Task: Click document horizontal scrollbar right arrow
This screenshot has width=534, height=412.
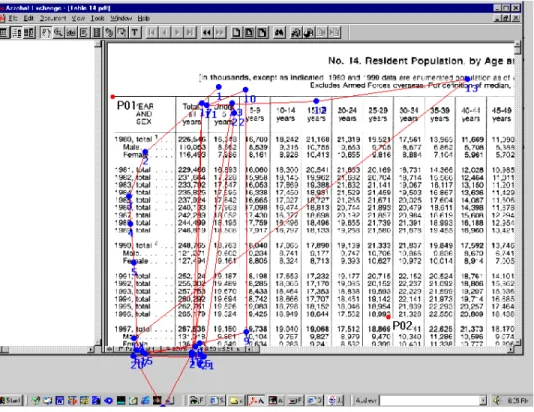Action: pyautogui.click(x=511, y=349)
